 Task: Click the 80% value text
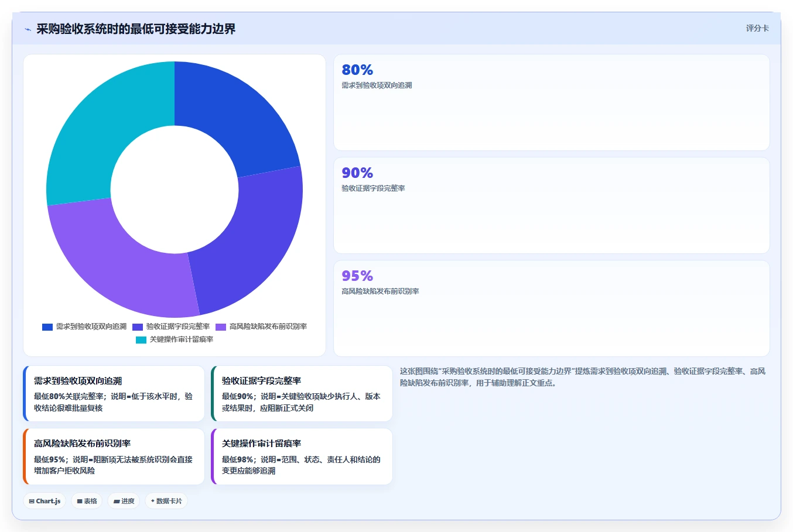click(357, 70)
